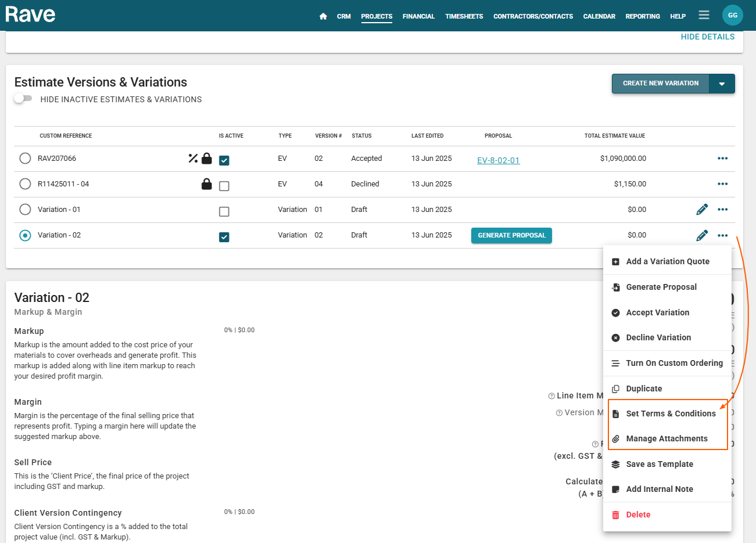This screenshot has height=543, width=756.
Task: Click the GG user avatar
Action: tap(732, 15)
